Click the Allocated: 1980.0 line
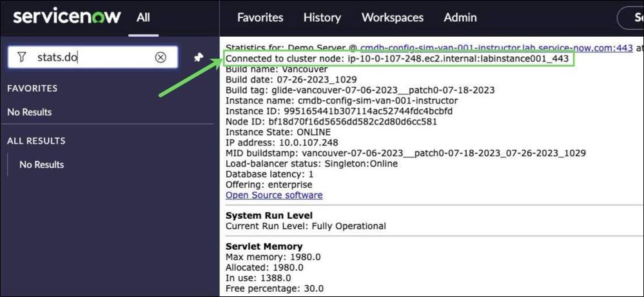This screenshot has width=644, height=297. point(264,267)
